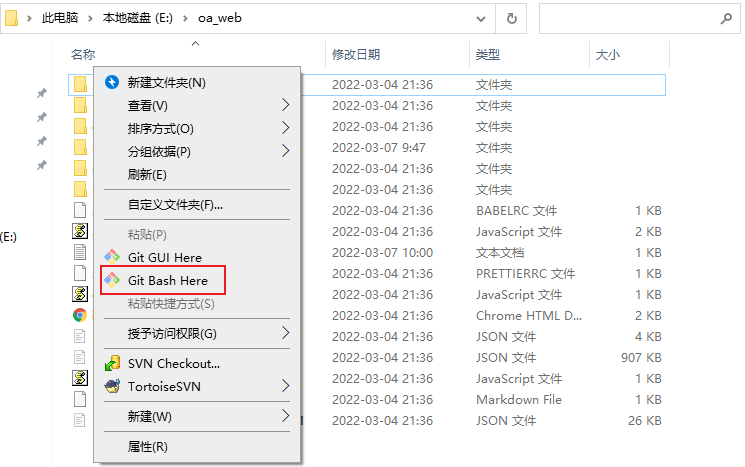Click the icon of the 文本文档 file

coord(80,252)
